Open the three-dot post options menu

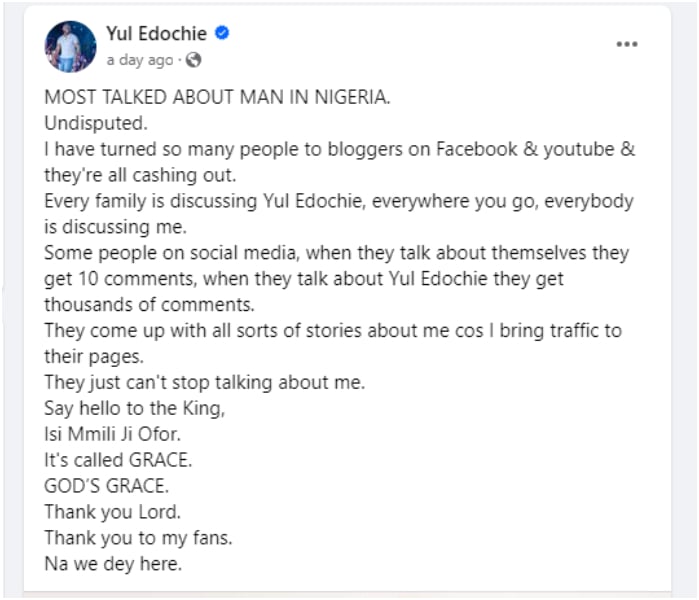(x=627, y=45)
